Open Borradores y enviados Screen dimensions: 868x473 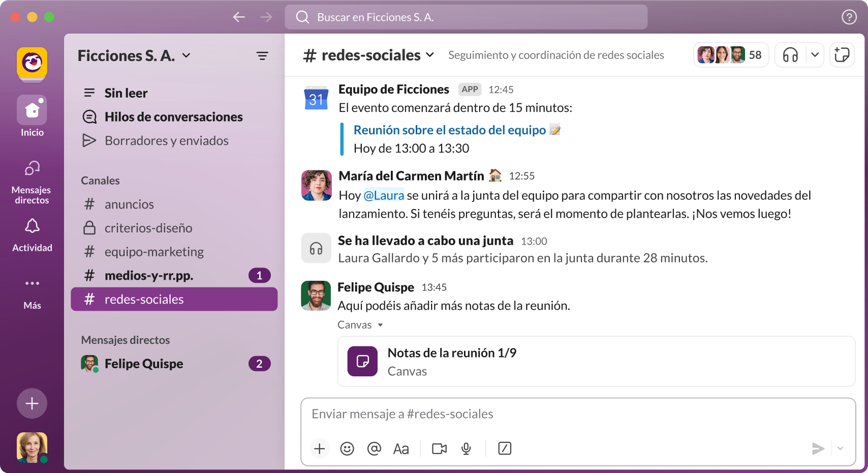(167, 140)
